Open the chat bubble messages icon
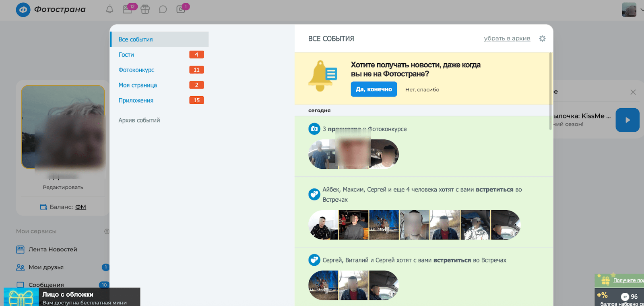Image resolution: width=644 pixels, height=306 pixels. [x=163, y=9]
